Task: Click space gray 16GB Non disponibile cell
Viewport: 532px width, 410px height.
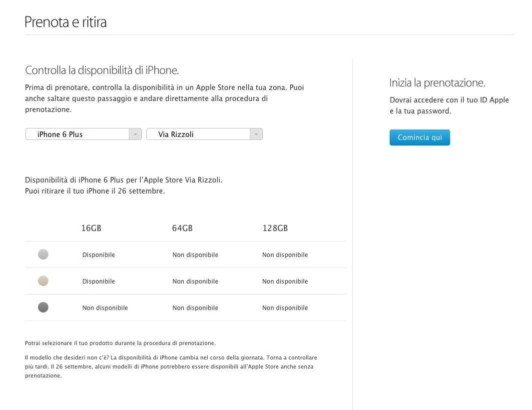Action: [x=105, y=308]
